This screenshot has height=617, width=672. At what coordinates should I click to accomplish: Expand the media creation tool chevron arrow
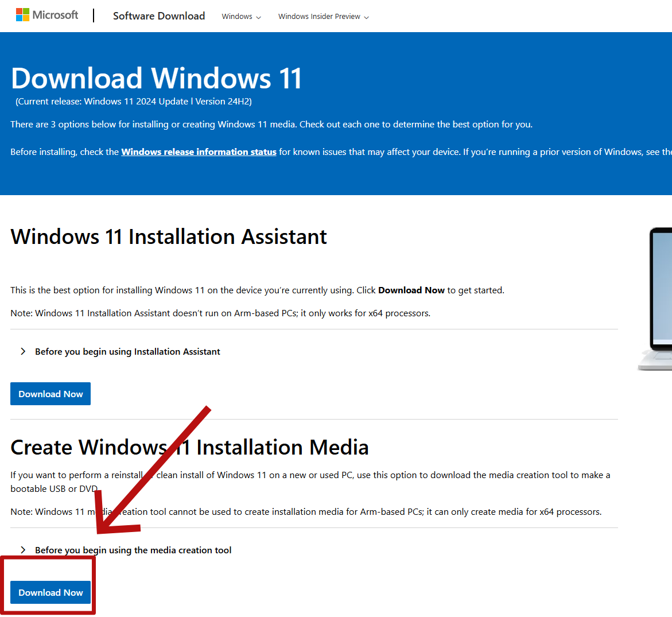pos(23,550)
